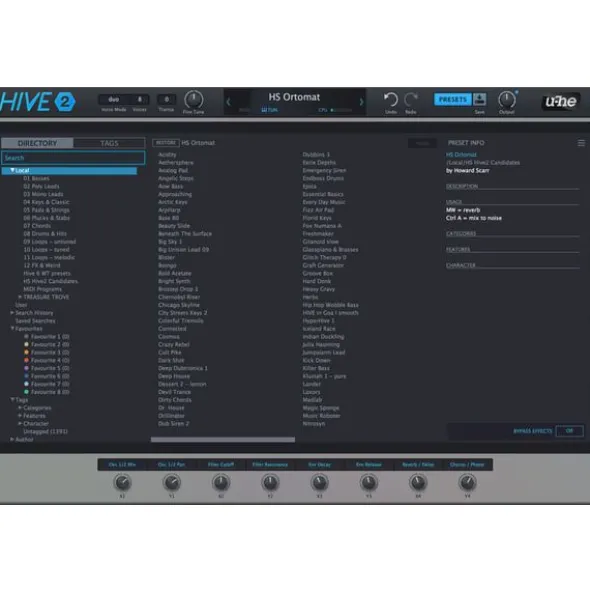Toggle the PRESETS browser button
This screenshot has width=590, height=591.
coord(452,100)
